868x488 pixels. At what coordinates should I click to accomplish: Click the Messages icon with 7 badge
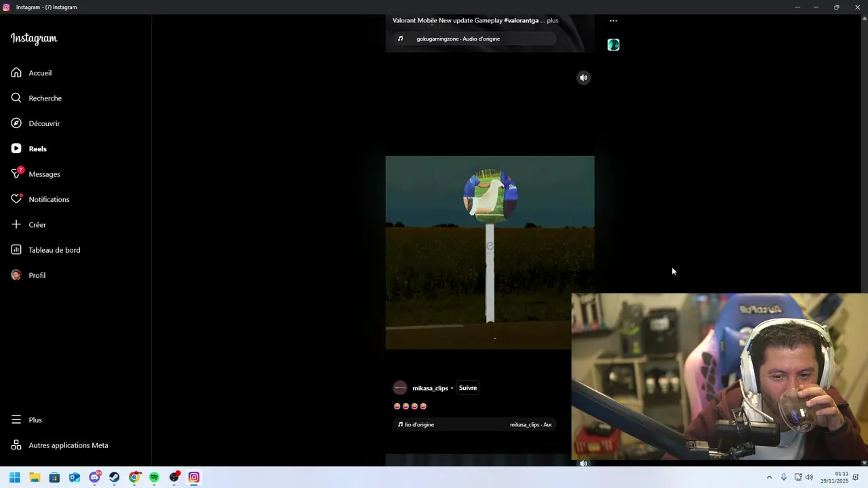pyautogui.click(x=16, y=174)
